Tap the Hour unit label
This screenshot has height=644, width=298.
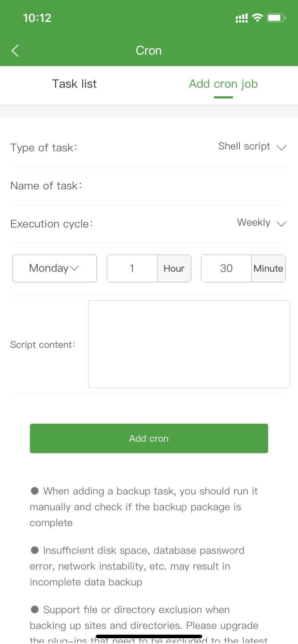(x=174, y=268)
